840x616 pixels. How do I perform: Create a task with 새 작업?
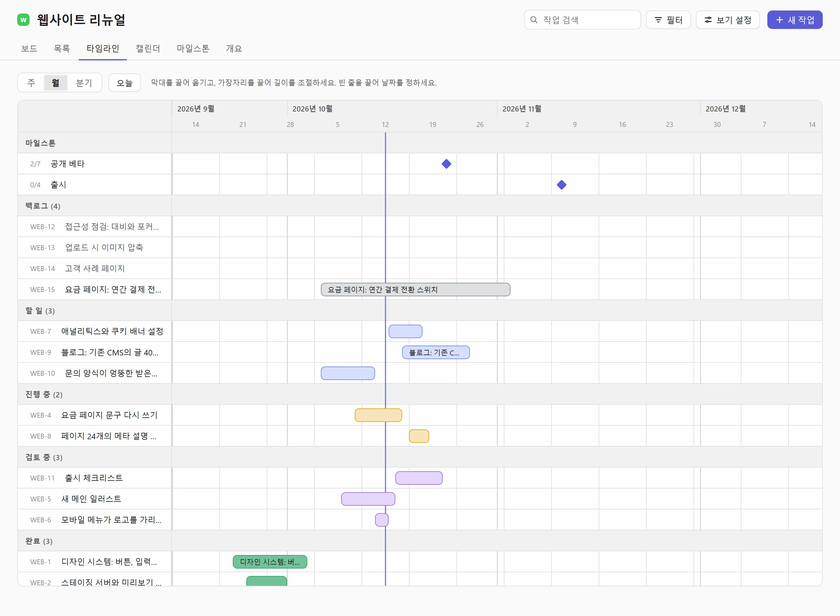[794, 20]
